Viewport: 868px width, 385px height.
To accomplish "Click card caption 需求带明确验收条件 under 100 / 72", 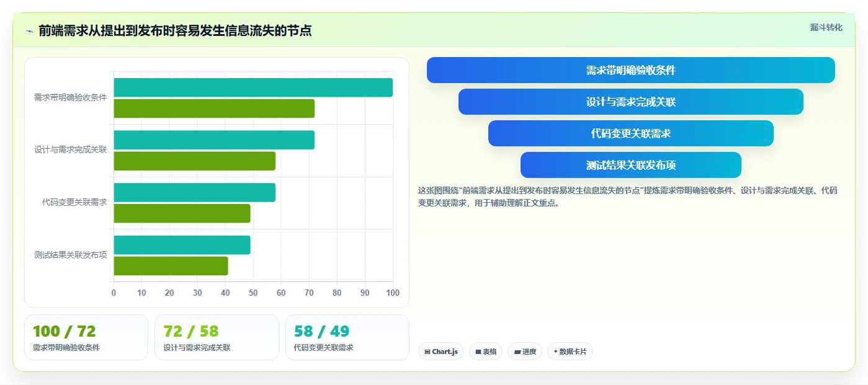I will 66,348.
